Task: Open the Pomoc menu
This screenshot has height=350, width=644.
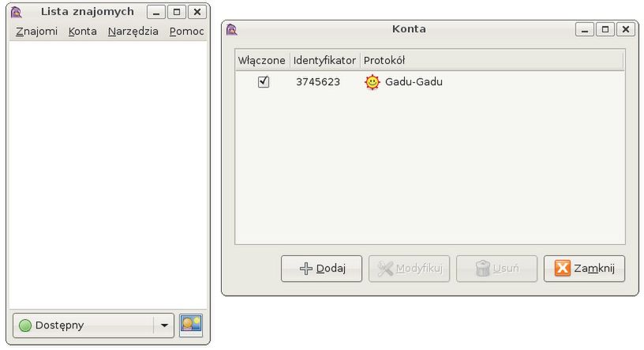Action: click(186, 32)
